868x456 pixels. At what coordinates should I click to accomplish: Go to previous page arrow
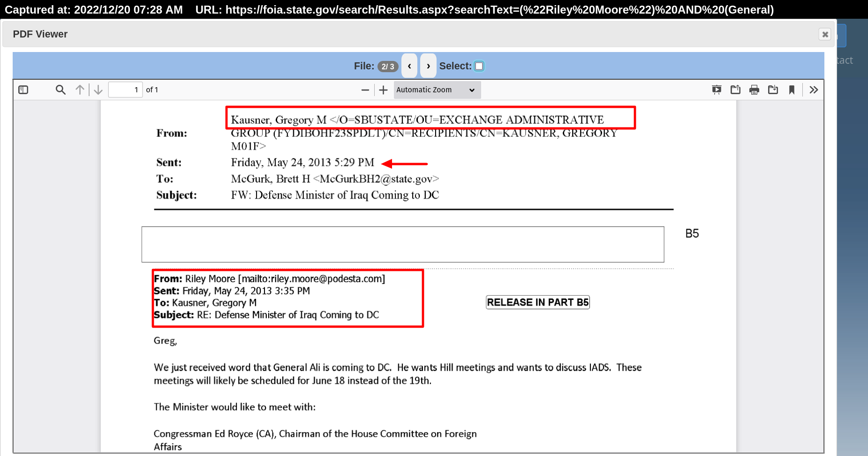click(x=80, y=90)
